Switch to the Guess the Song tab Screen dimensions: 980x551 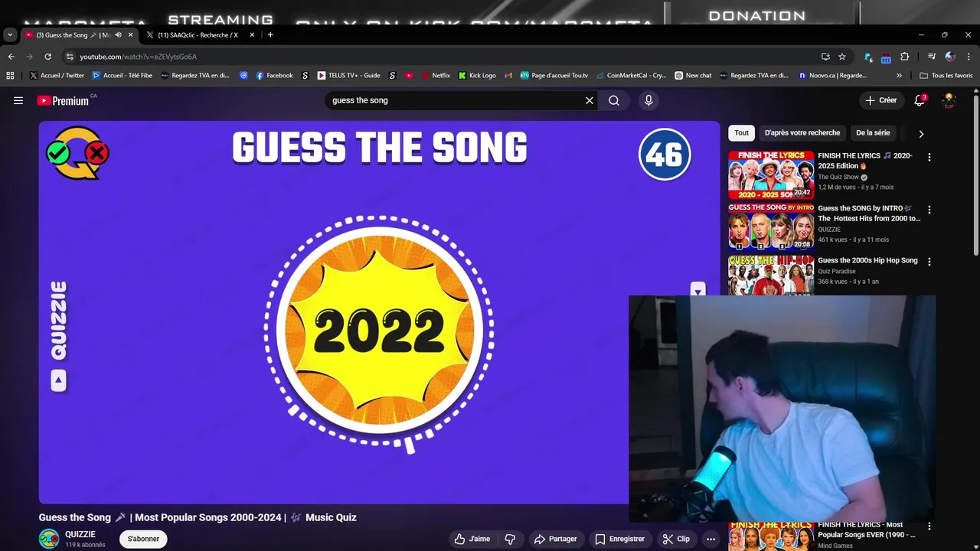73,34
